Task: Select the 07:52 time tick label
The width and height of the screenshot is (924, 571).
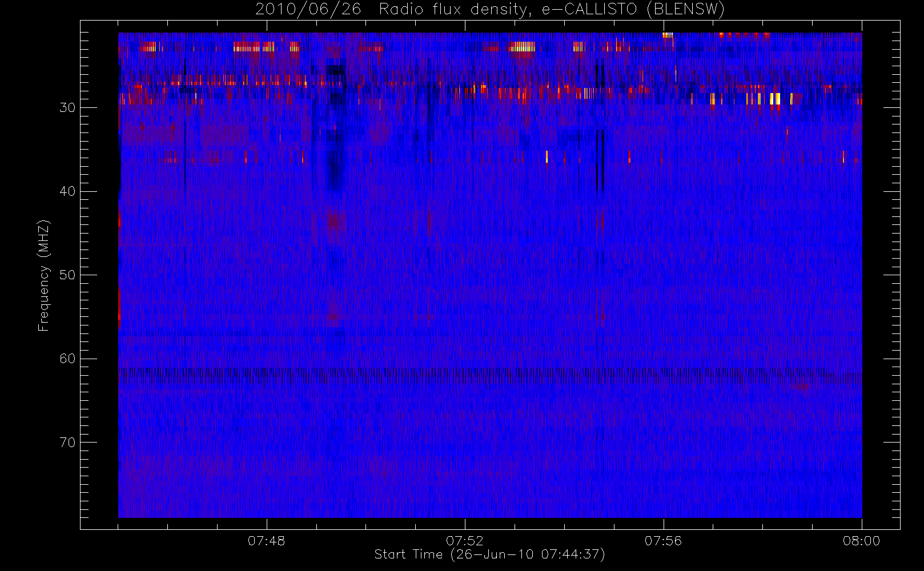Action: [x=464, y=541]
